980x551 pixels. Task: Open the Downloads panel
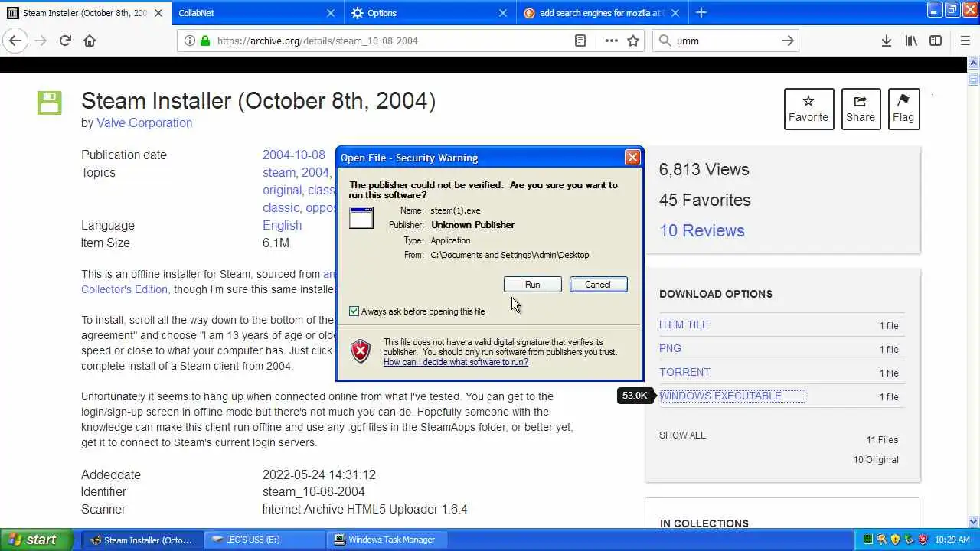[886, 41]
